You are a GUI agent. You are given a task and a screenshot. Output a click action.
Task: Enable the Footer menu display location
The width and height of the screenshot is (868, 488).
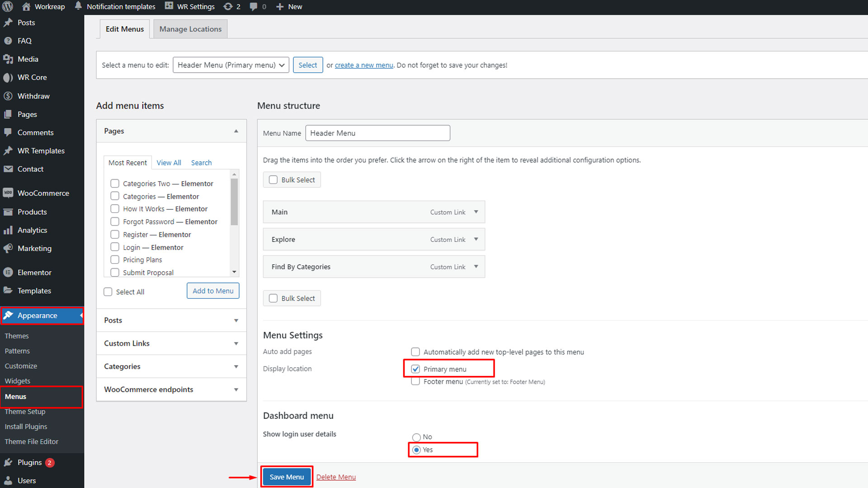pos(415,382)
